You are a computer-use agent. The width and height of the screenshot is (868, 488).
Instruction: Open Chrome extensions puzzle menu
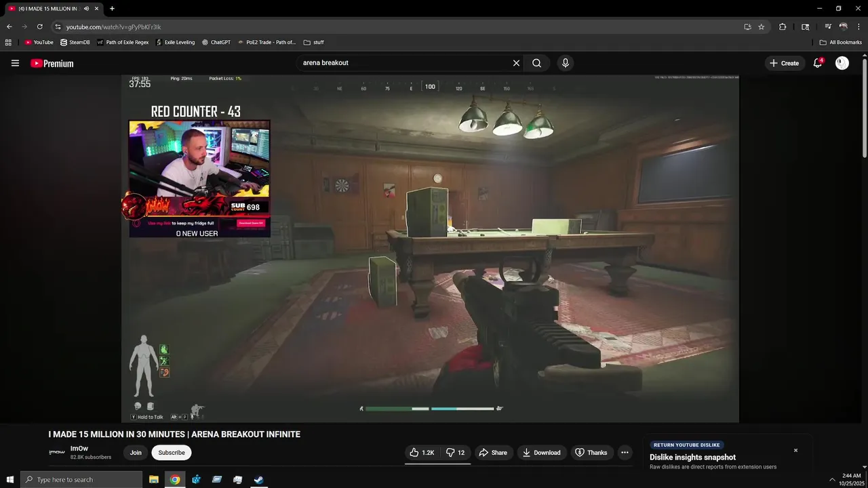click(x=783, y=26)
